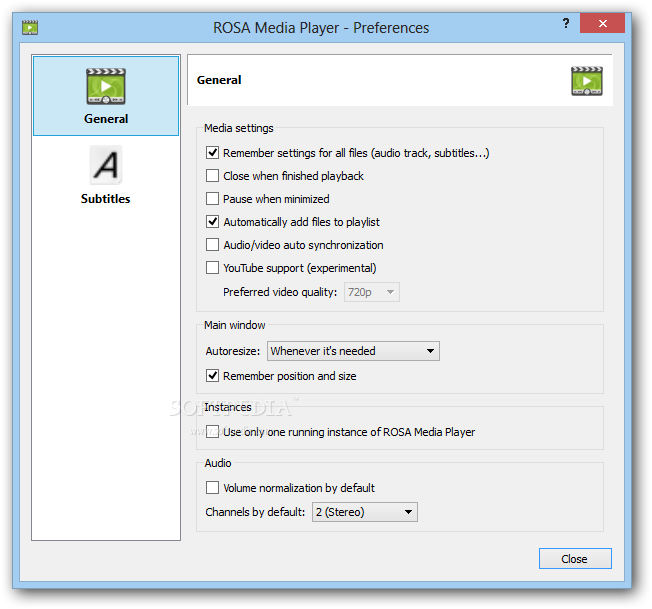Open the Subtitles preferences section
This screenshot has height=609, width=652.
coord(106,175)
